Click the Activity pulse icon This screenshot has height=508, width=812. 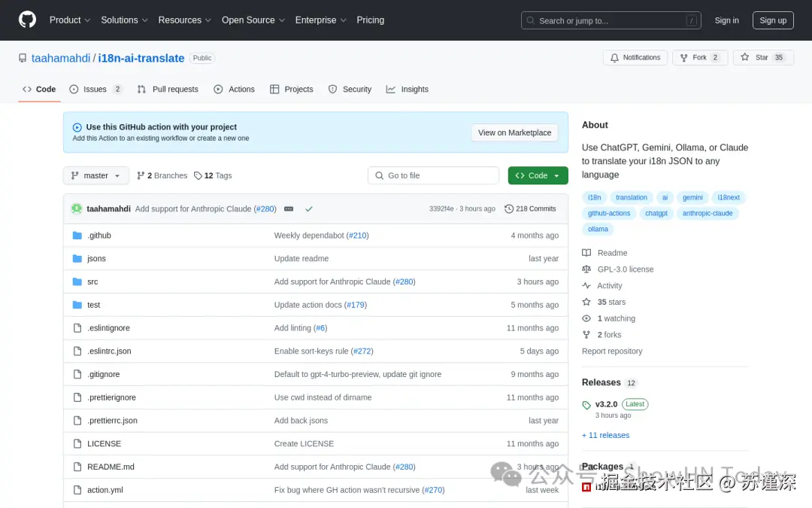(586, 286)
